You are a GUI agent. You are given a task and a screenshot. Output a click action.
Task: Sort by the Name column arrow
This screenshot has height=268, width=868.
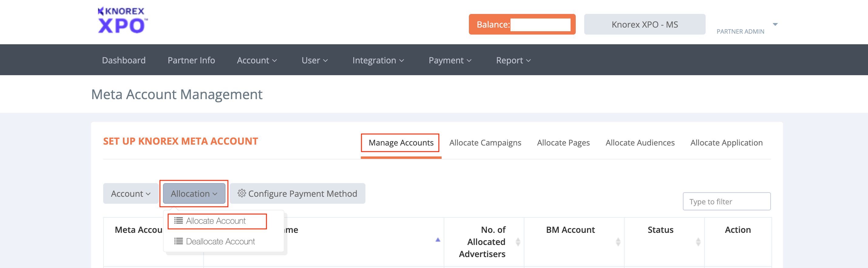pos(437,240)
